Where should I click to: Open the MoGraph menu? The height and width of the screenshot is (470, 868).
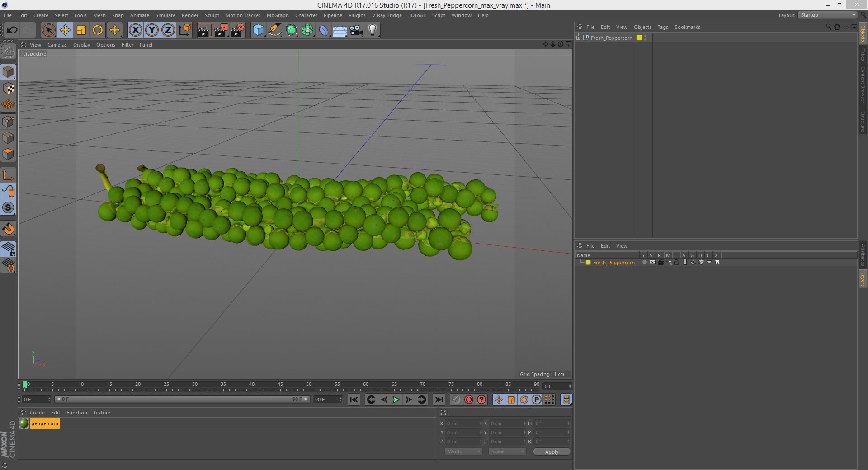tap(278, 15)
